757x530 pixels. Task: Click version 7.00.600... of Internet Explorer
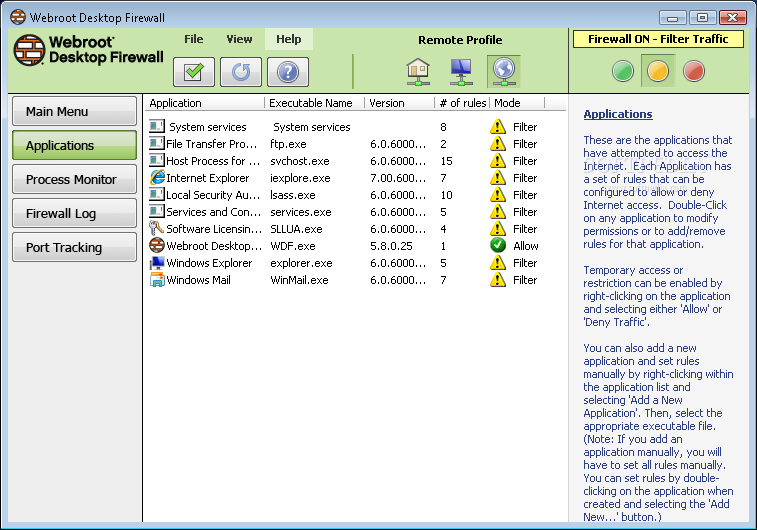[x=398, y=178]
